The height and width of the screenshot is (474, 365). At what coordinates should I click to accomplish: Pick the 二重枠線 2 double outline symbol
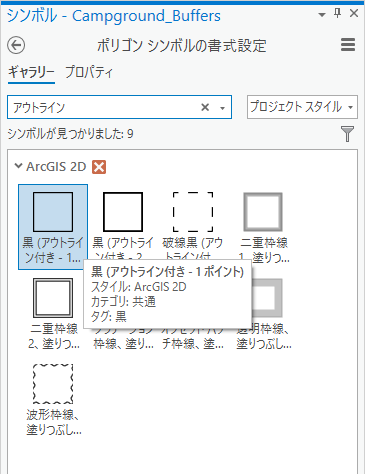point(53,313)
